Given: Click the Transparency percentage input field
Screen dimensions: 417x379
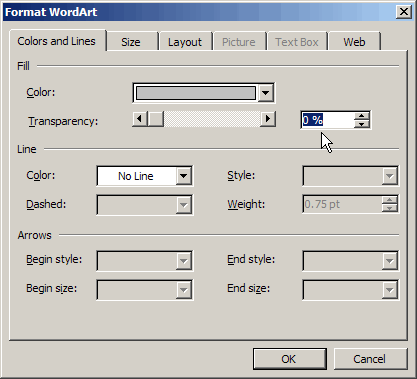Looking at the screenshot, I should click(328, 120).
